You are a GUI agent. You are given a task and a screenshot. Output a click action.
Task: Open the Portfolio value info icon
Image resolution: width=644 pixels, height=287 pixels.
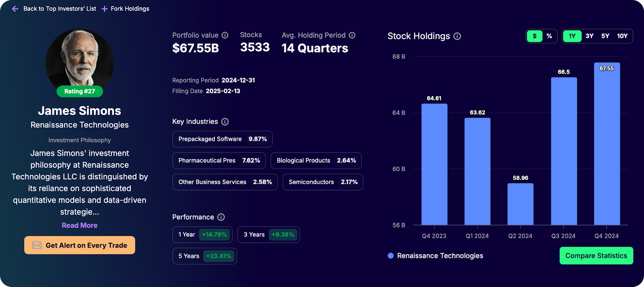click(225, 35)
